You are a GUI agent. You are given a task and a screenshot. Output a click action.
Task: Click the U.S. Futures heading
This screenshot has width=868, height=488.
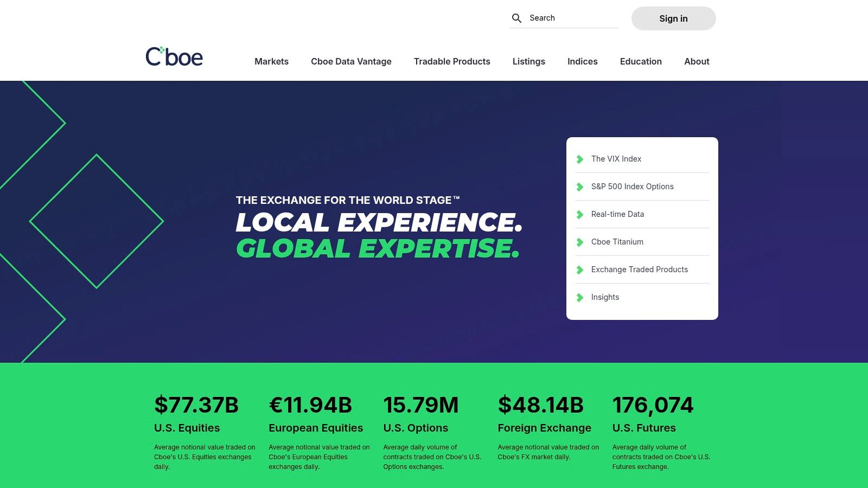click(644, 428)
